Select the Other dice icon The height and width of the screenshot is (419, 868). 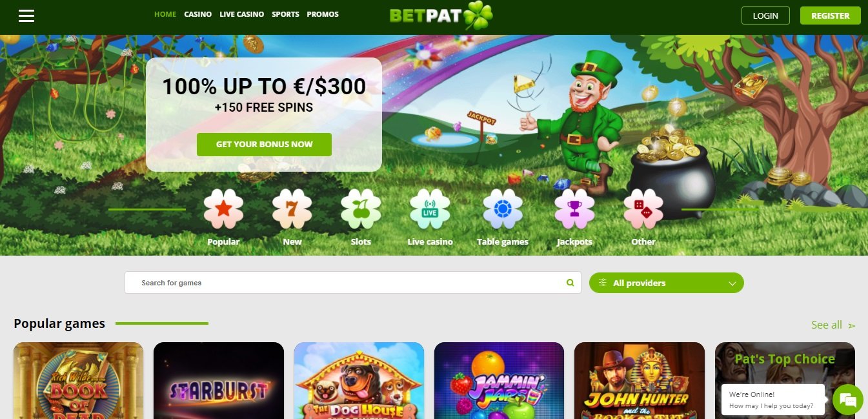(643, 209)
